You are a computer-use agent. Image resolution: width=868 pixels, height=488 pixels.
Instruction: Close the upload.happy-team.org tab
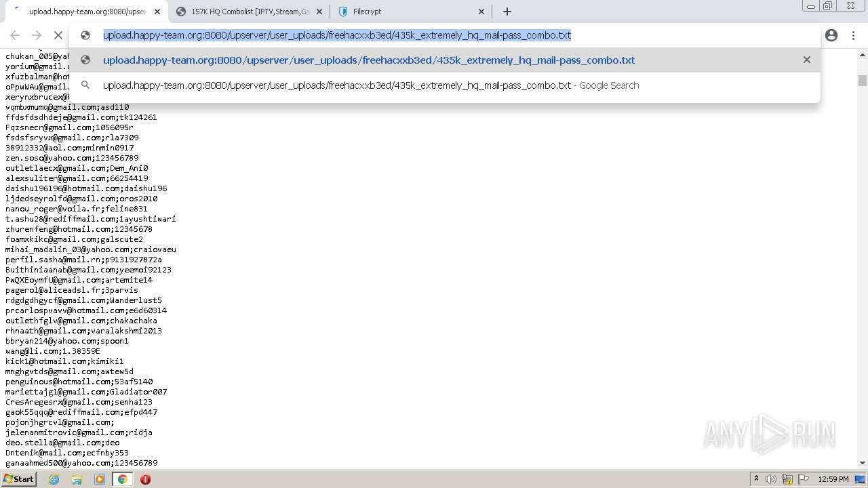pyautogui.click(x=157, y=12)
